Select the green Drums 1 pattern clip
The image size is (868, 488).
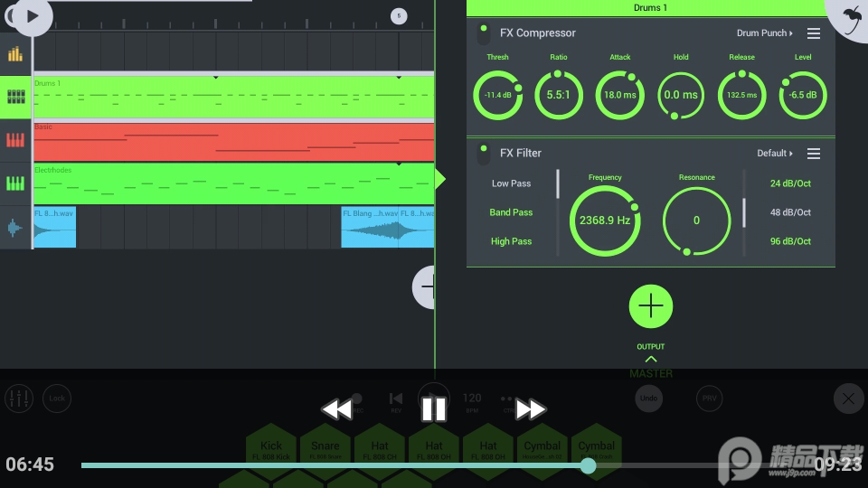233,97
